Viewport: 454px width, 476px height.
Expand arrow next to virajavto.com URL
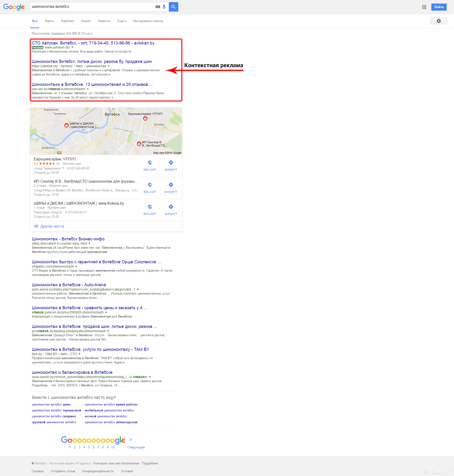pos(76,267)
